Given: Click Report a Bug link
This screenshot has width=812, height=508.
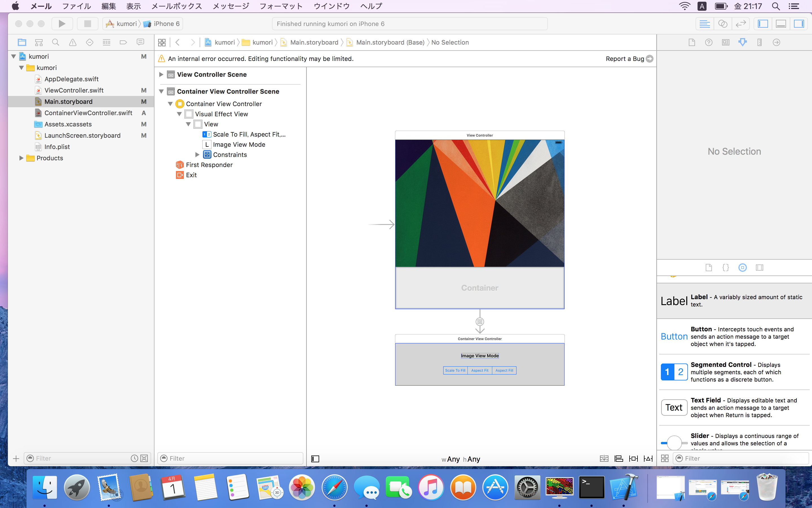Looking at the screenshot, I should [629, 59].
